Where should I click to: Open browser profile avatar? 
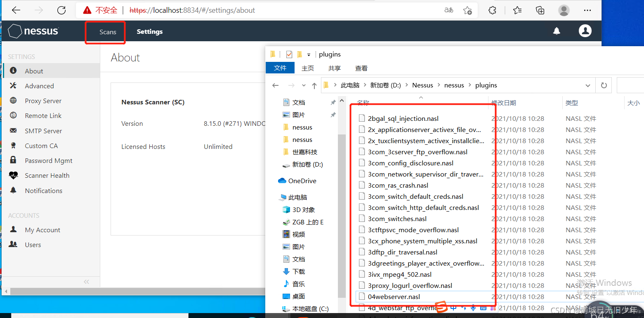click(x=564, y=10)
